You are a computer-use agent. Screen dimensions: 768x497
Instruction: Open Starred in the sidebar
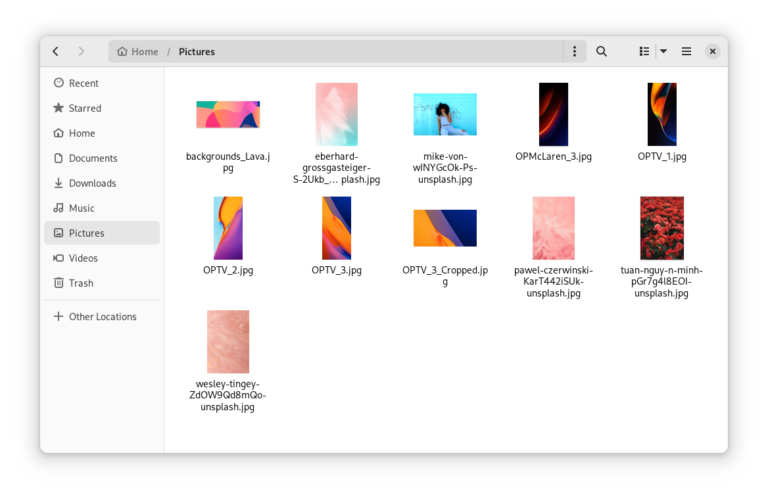pyautogui.click(x=102, y=108)
